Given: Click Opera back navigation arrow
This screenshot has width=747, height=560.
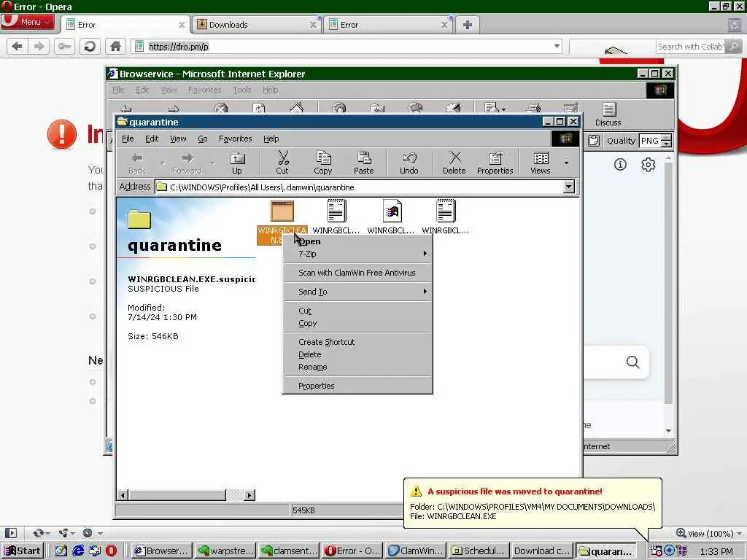Looking at the screenshot, I should click(x=18, y=47).
